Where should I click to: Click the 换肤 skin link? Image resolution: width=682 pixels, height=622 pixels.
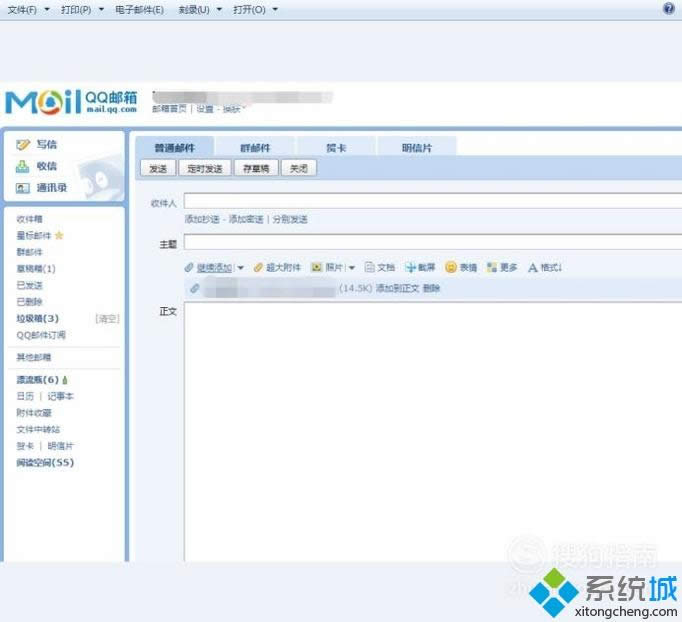[x=232, y=109]
